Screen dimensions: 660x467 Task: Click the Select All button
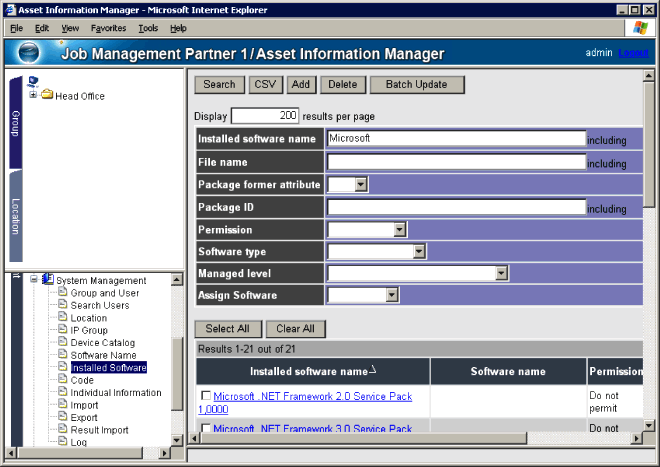click(x=228, y=329)
